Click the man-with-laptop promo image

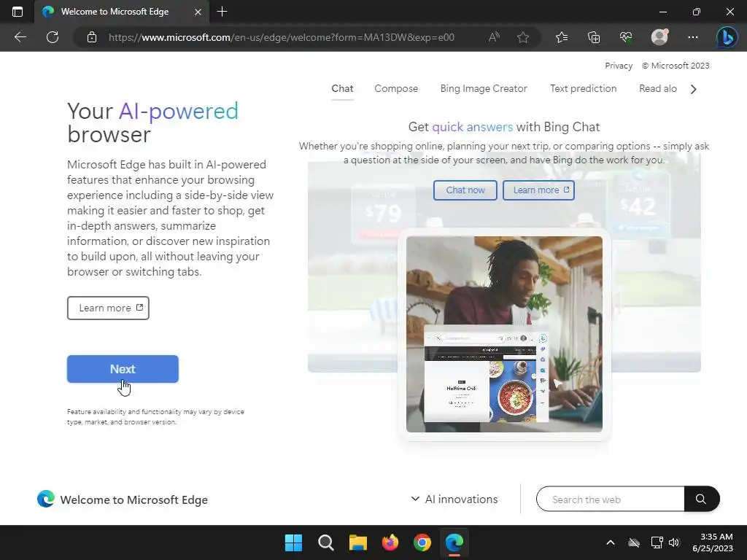pos(504,334)
